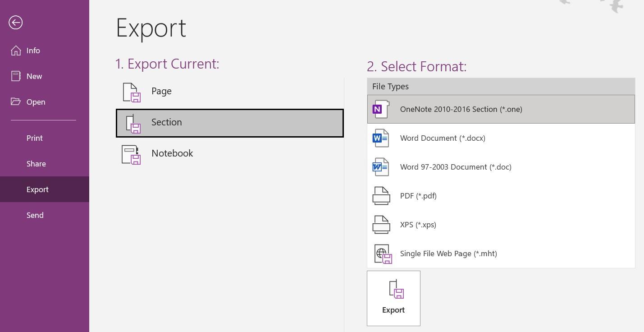Click the Info home icon
This screenshot has width=644, height=332.
click(x=16, y=51)
